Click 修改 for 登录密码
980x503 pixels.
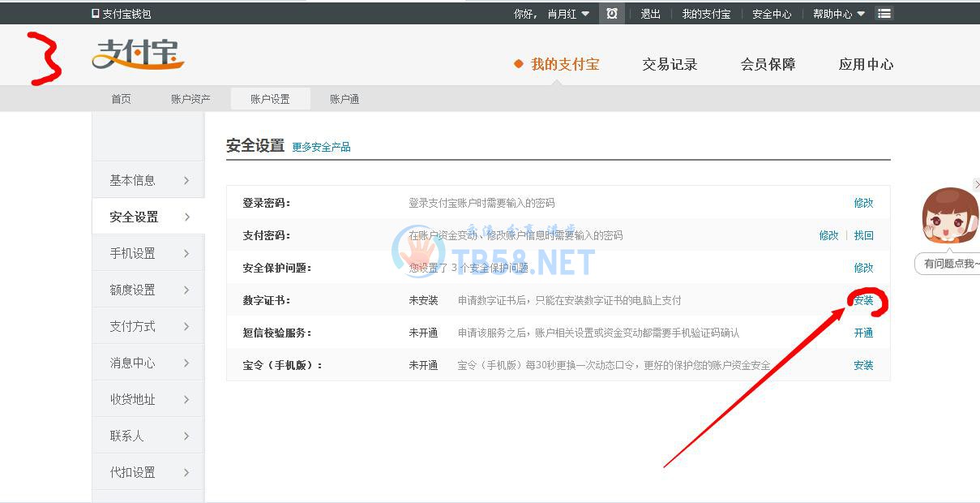(x=863, y=203)
